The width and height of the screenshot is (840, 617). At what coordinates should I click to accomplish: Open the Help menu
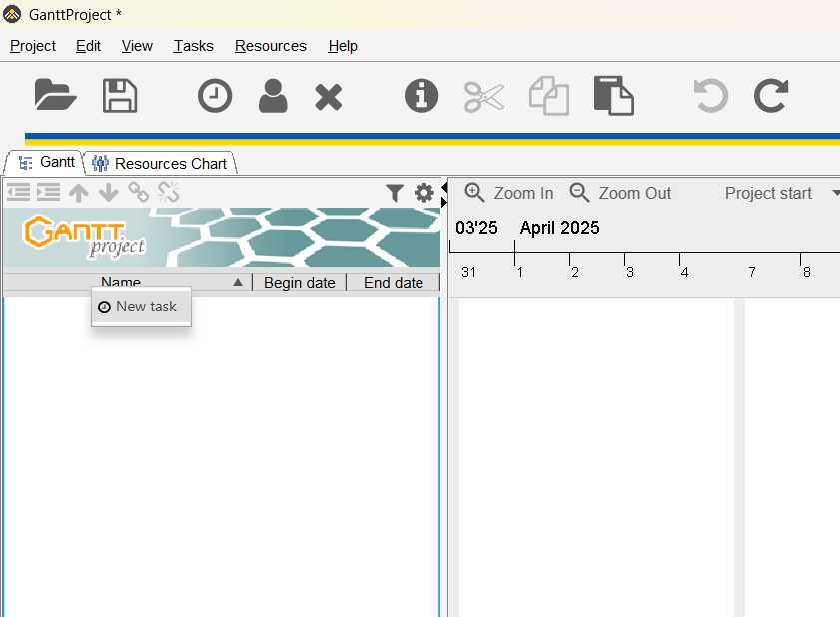coord(343,46)
